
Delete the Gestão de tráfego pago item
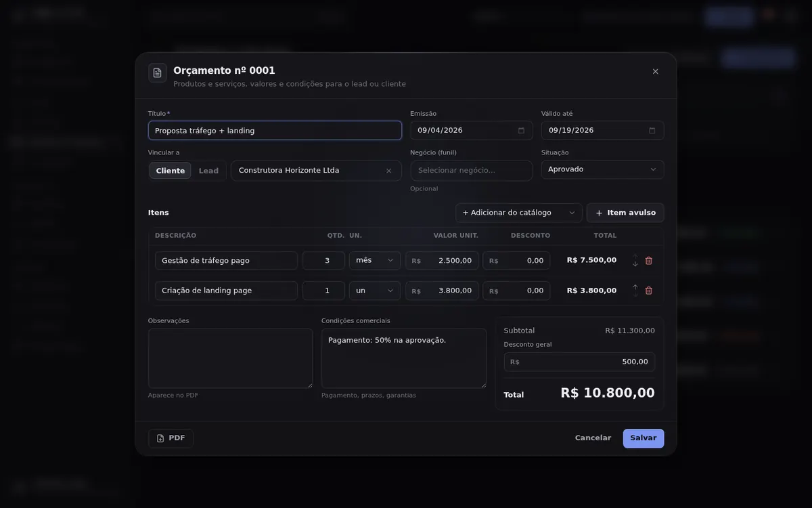[649, 261]
